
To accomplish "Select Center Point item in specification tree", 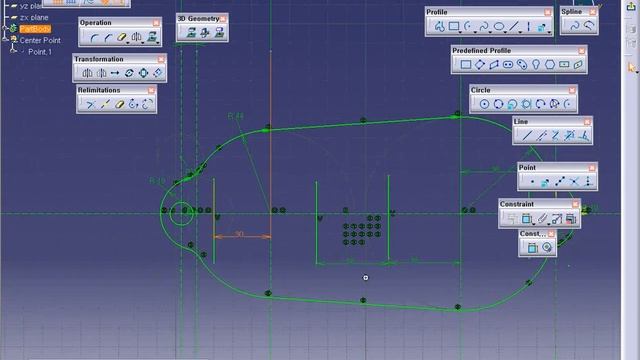I will pos(40,40).
